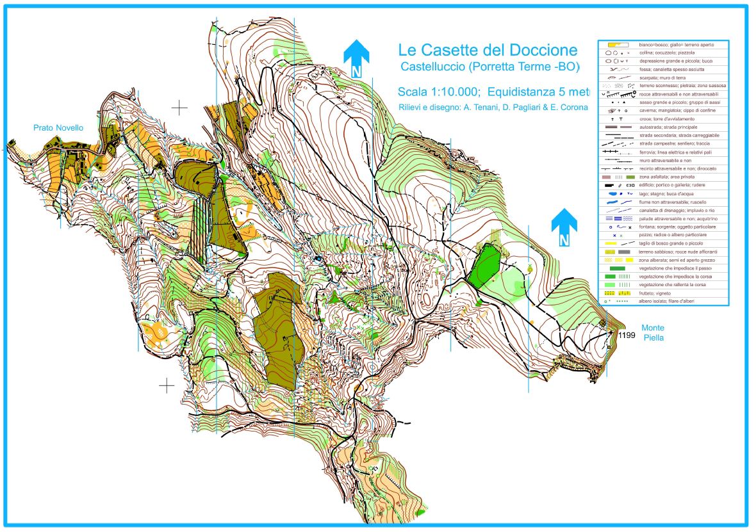The width and height of the screenshot is (756, 532).
Task: Click the top north arrow near the title
Action: tap(356, 58)
